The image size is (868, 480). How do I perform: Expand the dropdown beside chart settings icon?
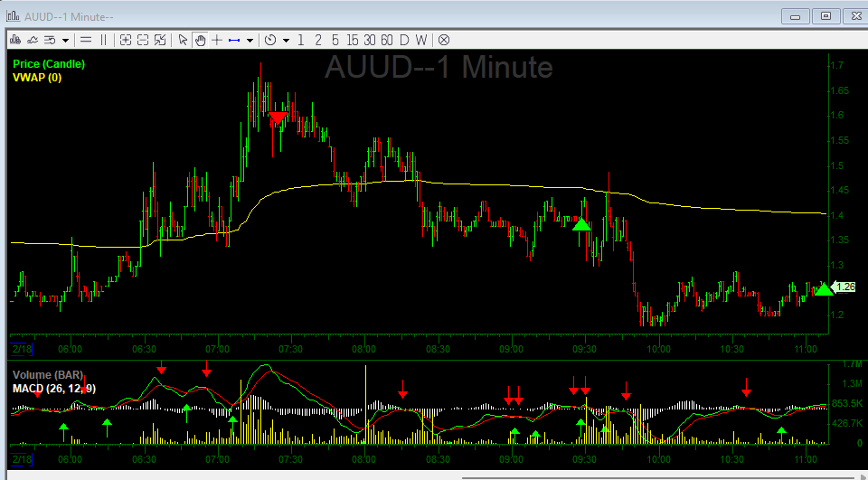coord(65,41)
